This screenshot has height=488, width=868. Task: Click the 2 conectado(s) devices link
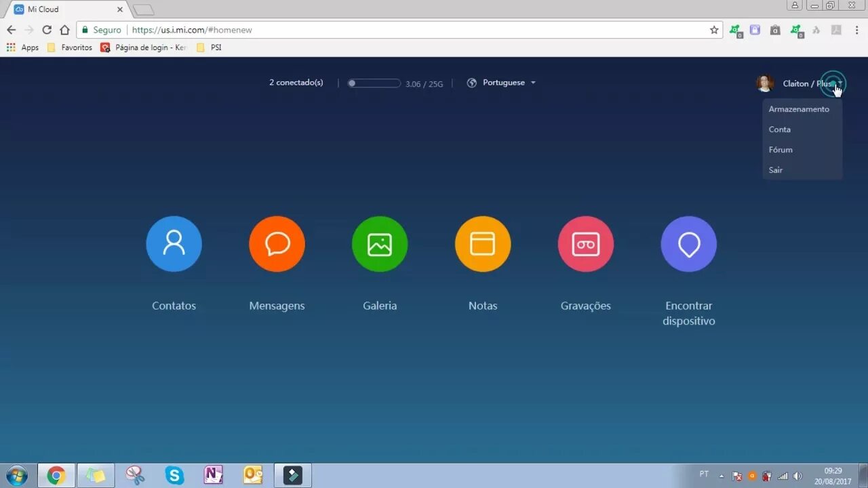click(296, 83)
